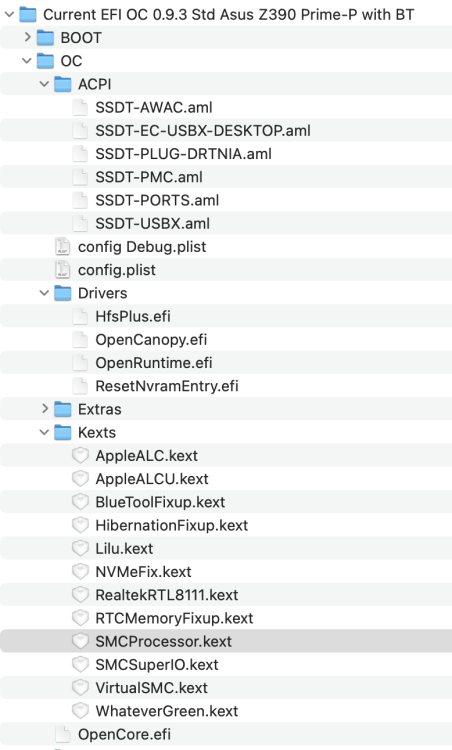Click the config.plist file icon
The height and width of the screenshot is (750, 452).
(x=63, y=270)
